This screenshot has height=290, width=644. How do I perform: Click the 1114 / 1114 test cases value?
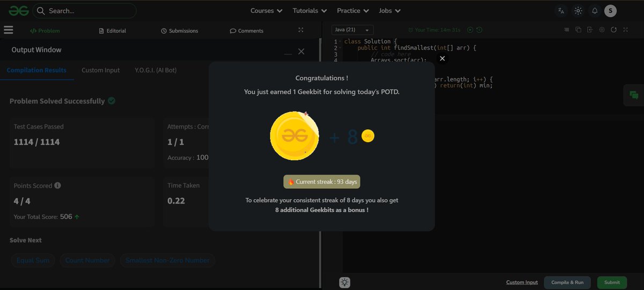click(36, 142)
